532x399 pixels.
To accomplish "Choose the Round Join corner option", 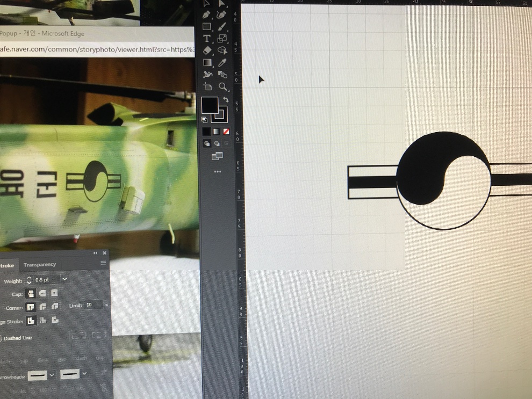I will coord(42,307).
